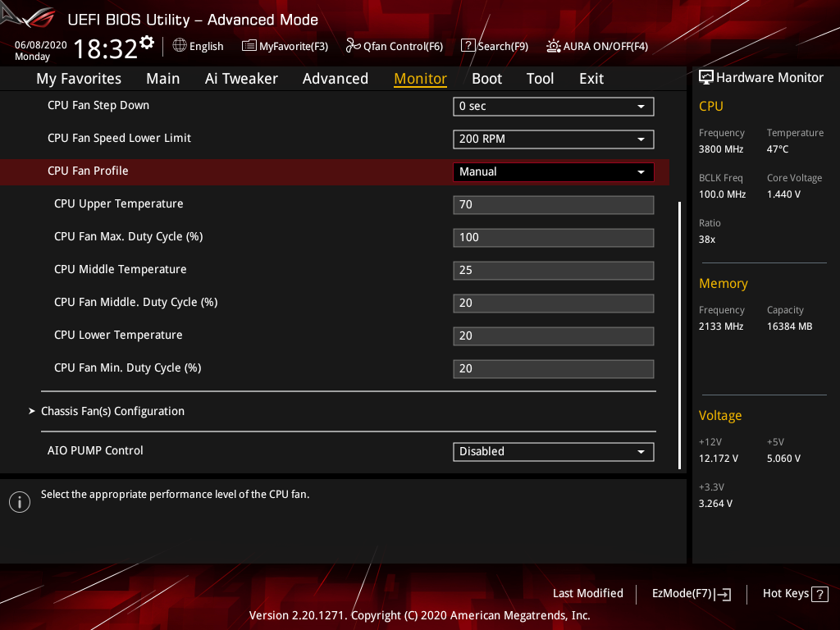Click CPU Fan Speed Lower Limit label
Image resolution: width=840 pixels, height=630 pixels.
click(120, 138)
